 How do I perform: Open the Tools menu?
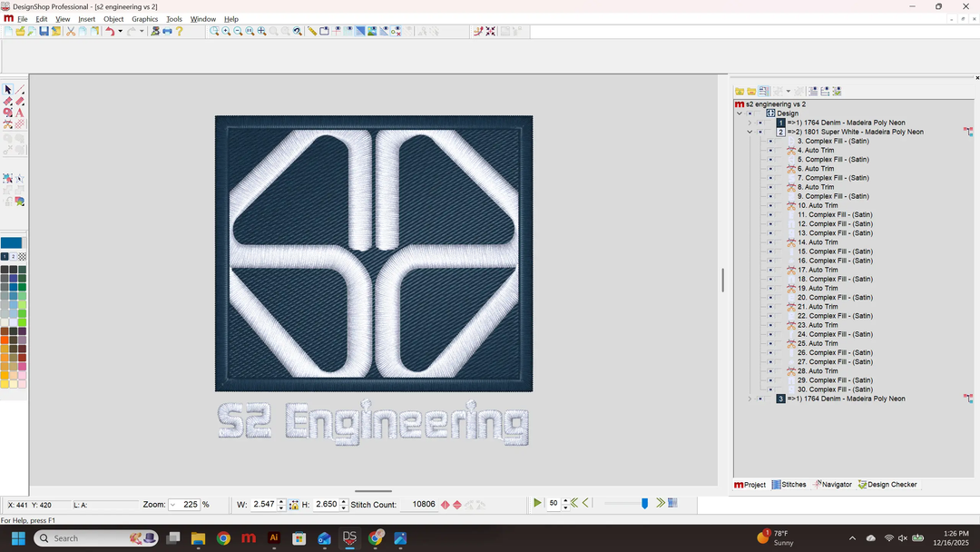coord(173,19)
